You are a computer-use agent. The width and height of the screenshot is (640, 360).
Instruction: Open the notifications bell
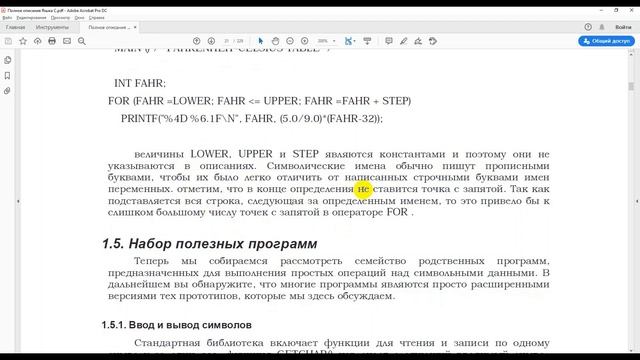pyautogui.click(x=602, y=27)
